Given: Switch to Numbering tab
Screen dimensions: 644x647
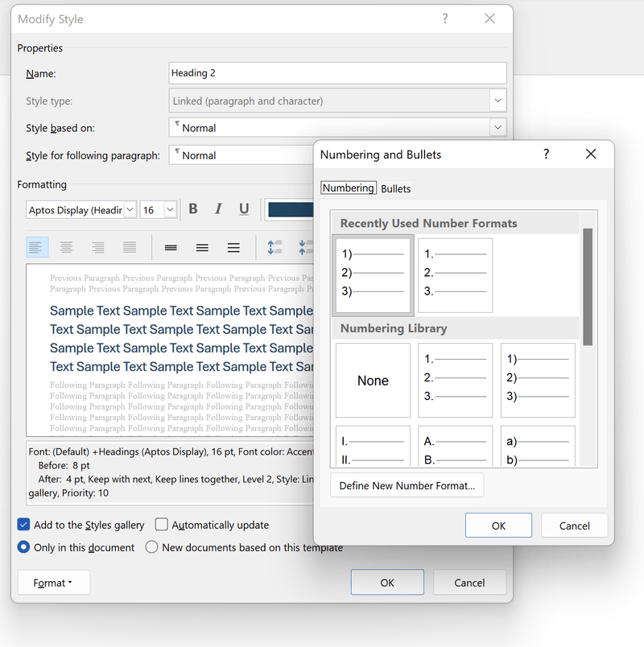Looking at the screenshot, I should pyautogui.click(x=349, y=188).
